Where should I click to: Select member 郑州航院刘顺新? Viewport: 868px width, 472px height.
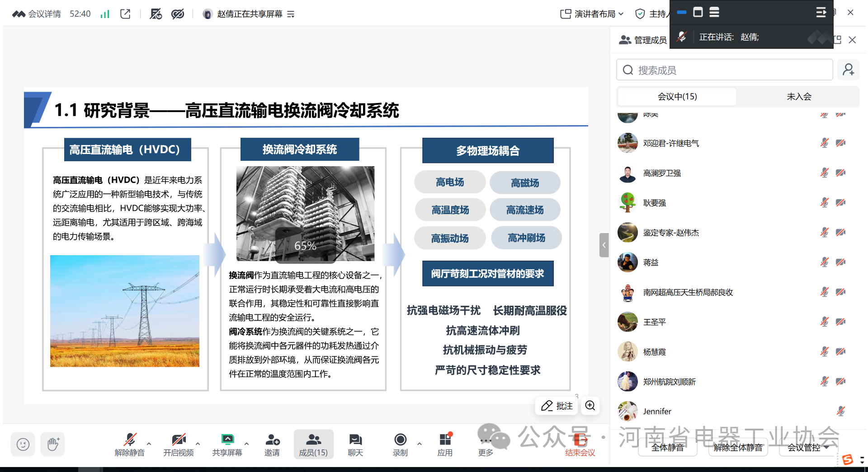738,382
